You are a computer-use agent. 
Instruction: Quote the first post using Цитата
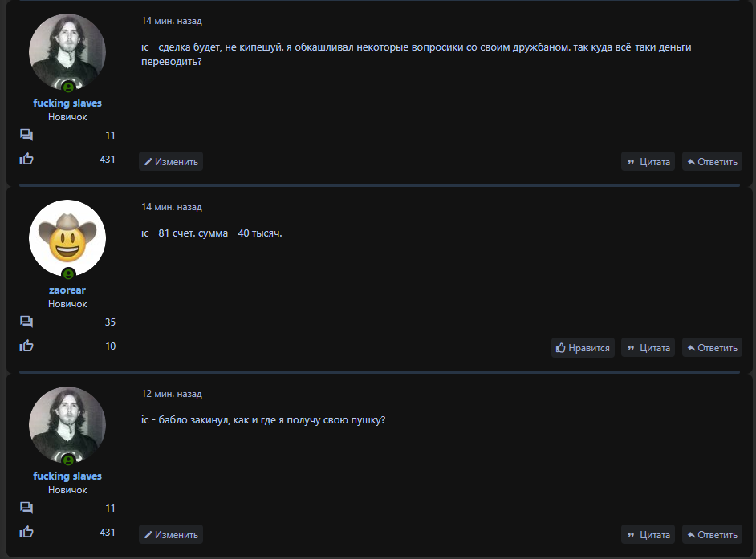(x=648, y=162)
